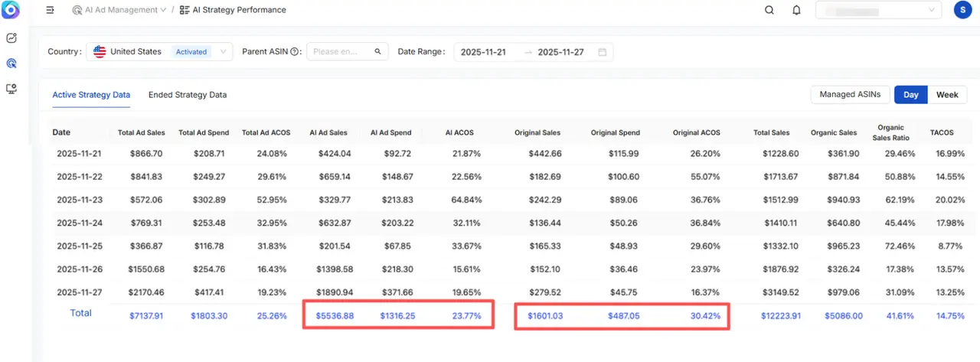980x362 pixels.
Task: Collapse the sidebar with the hamburger icon
Action: [x=51, y=10]
